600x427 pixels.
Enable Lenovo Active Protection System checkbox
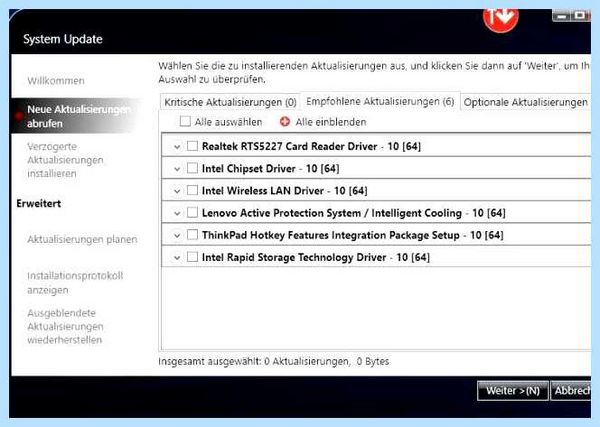point(192,212)
